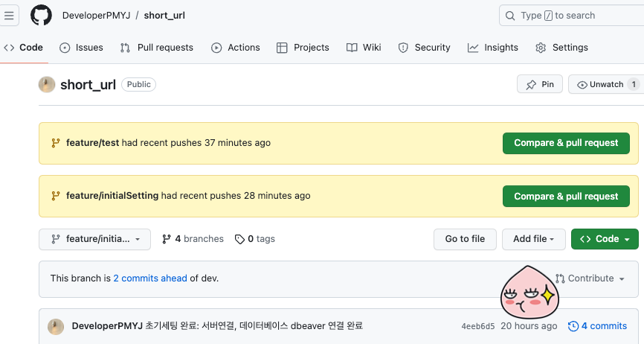Click the feature/initialSetting branch name in banner

pyautogui.click(x=112, y=196)
